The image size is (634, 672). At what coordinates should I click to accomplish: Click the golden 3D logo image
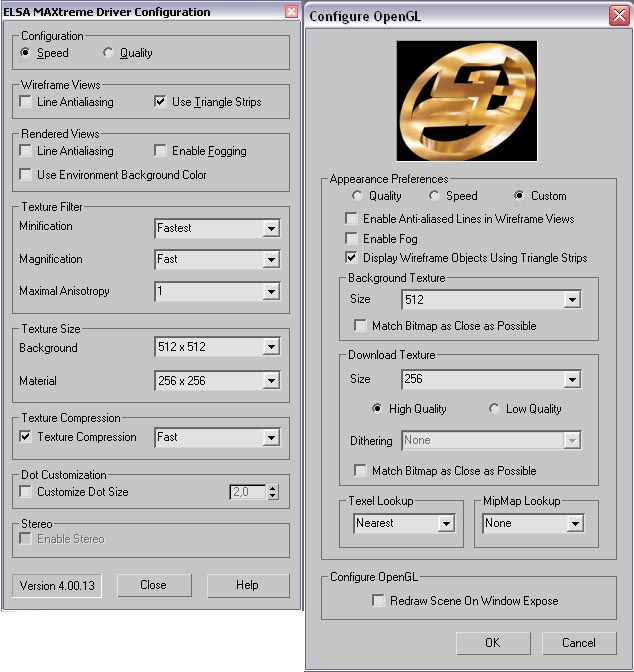point(467,101)
